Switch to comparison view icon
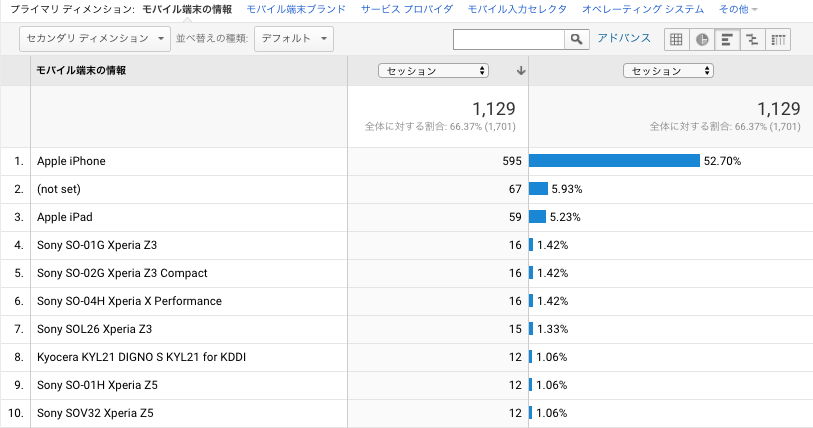Screen dimensions: 813x428 coord(752,39)
